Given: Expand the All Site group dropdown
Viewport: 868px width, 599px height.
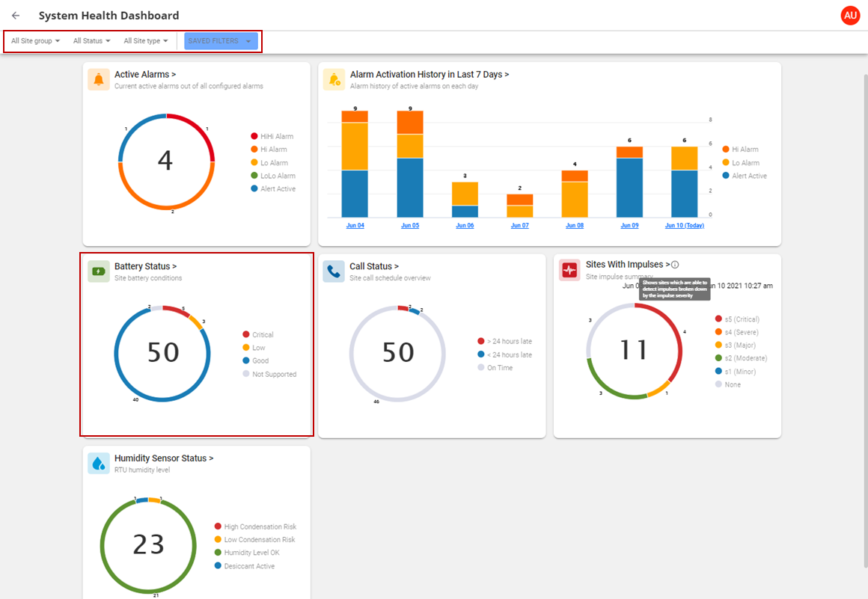Looking at the screenshot, I should [x=35, y=41].
